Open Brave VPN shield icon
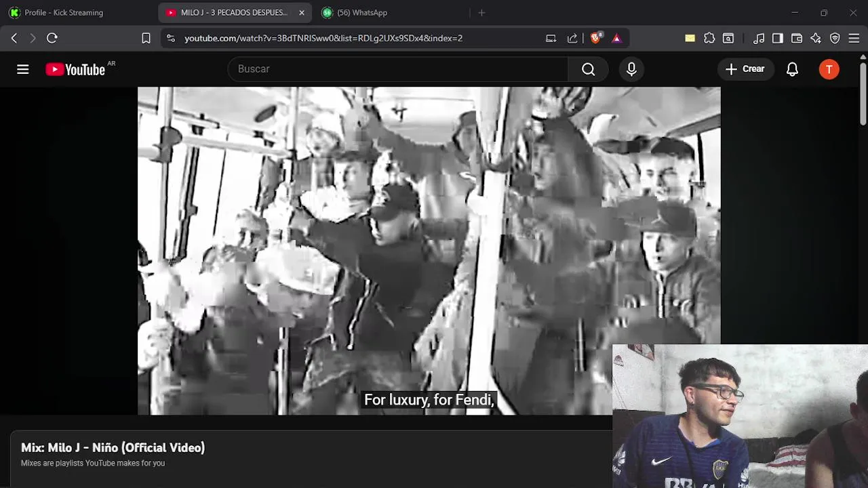This screenshot has width=868, height=488. click(835, 38)
